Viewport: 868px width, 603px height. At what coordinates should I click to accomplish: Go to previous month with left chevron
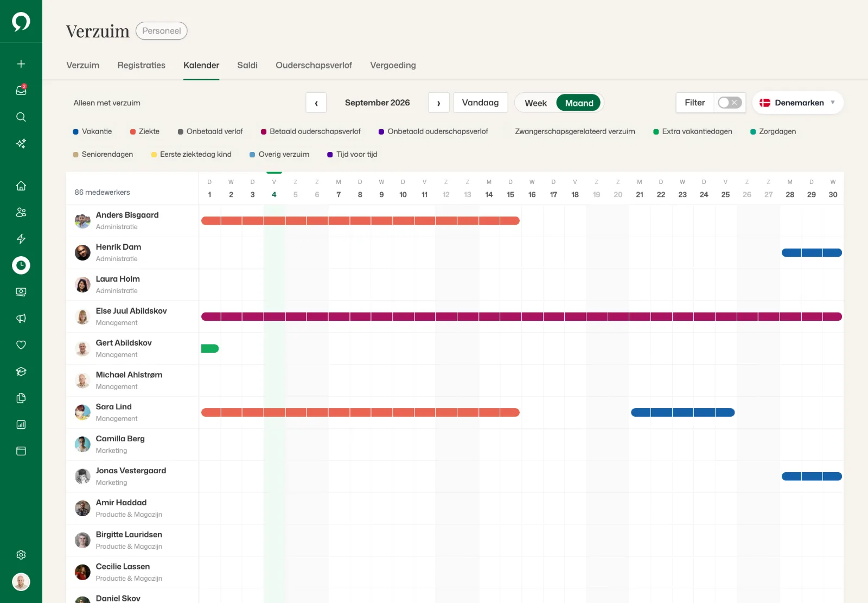[316, 103]
